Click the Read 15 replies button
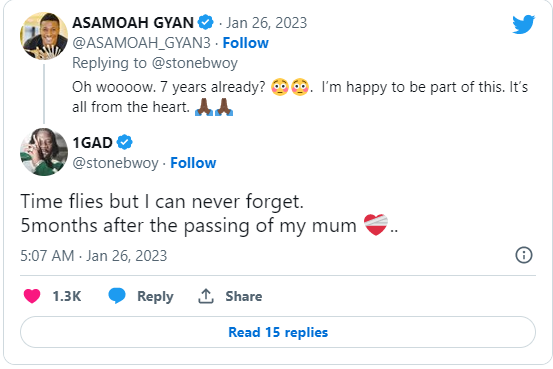 [x=278, y=332]
